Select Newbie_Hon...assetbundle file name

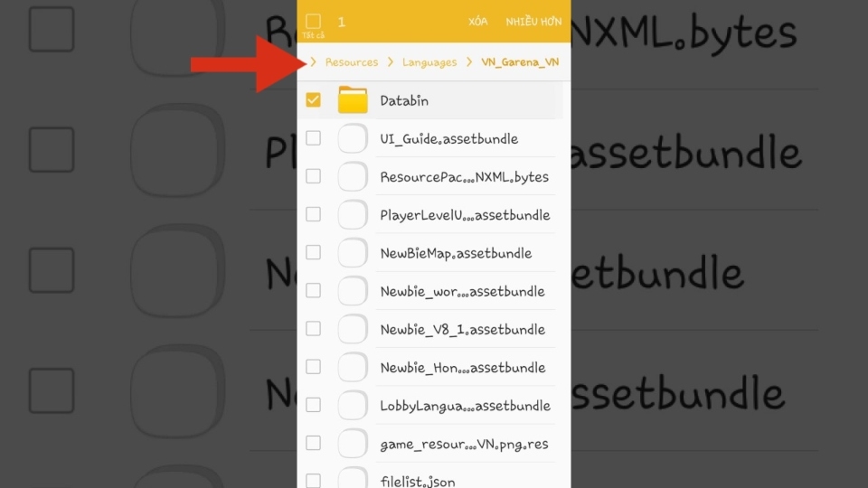tap(463, 368)
